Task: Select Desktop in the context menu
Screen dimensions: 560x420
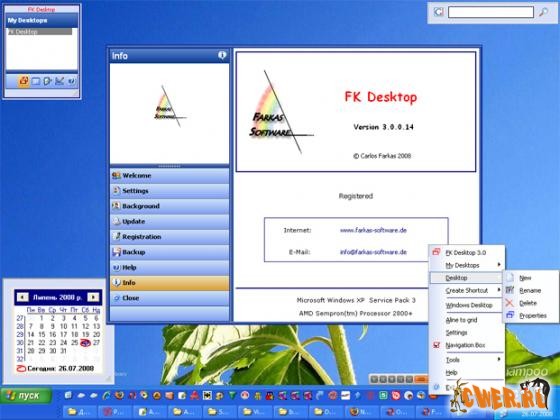Action: pos(466,278)
